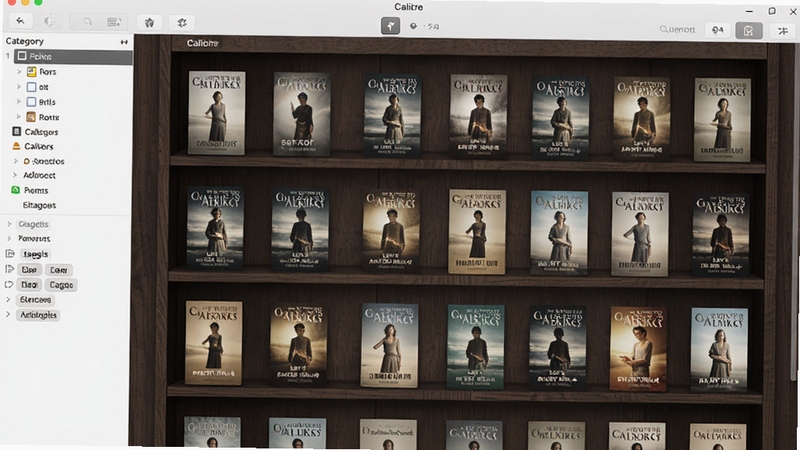
Task: Click the second leaf-shaped toolbar icon
Action: [182, 22]
